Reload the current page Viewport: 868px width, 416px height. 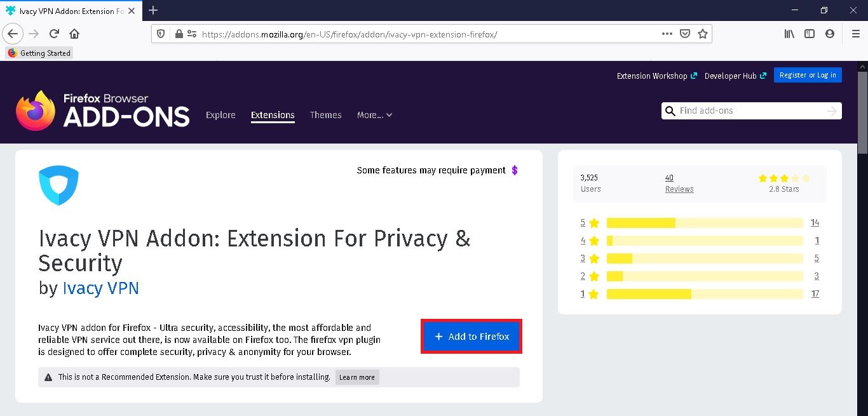[54, 34]
